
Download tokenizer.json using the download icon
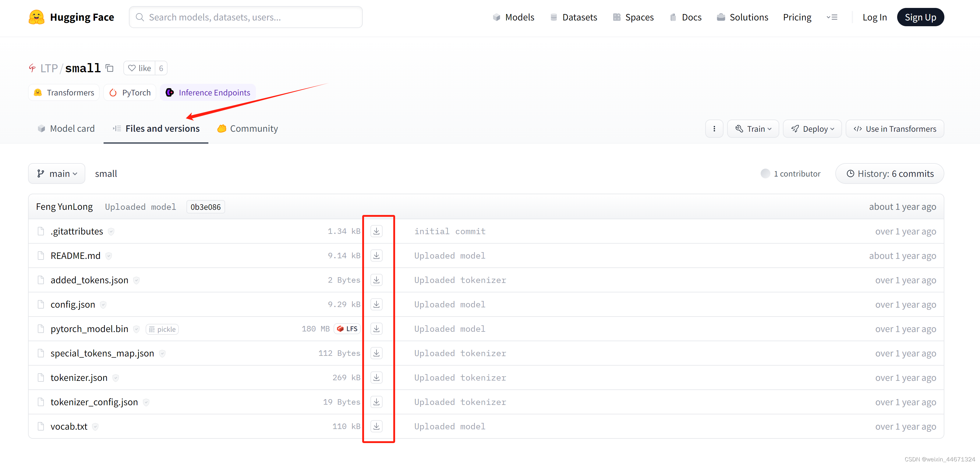pos(376,377)
